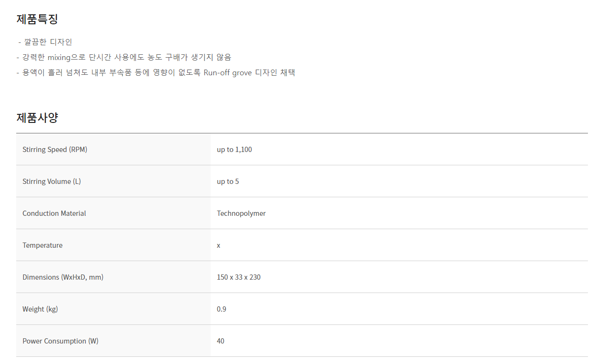
Task: Click the 제품사양 section heading
Action: [x=37, y=117]
